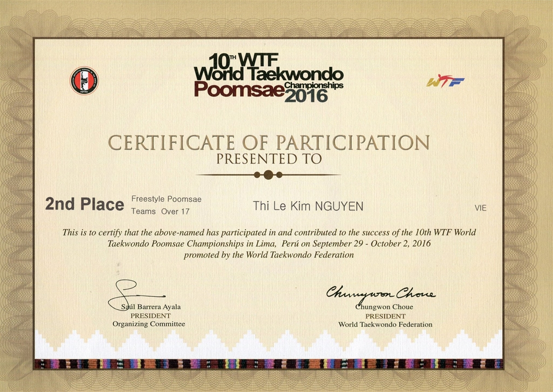
Task: Click the ornamental divider below Presented To
Action: click(x=269, y=175)
